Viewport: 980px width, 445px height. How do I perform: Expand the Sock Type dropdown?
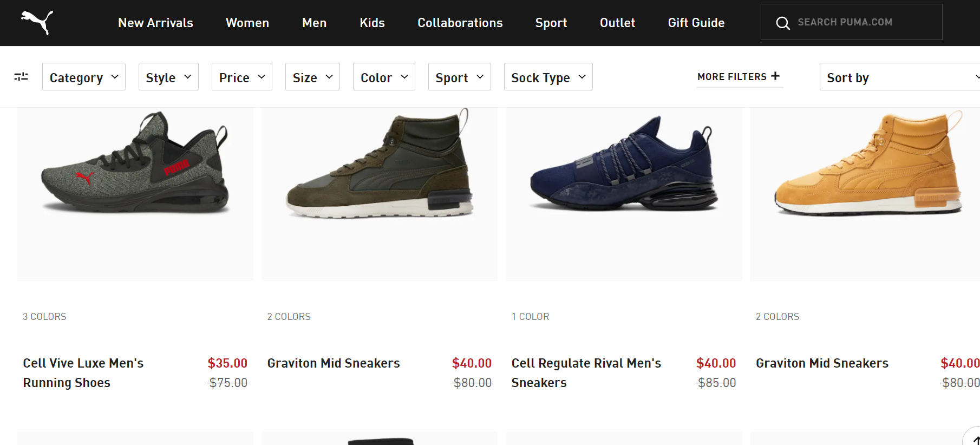548,77
